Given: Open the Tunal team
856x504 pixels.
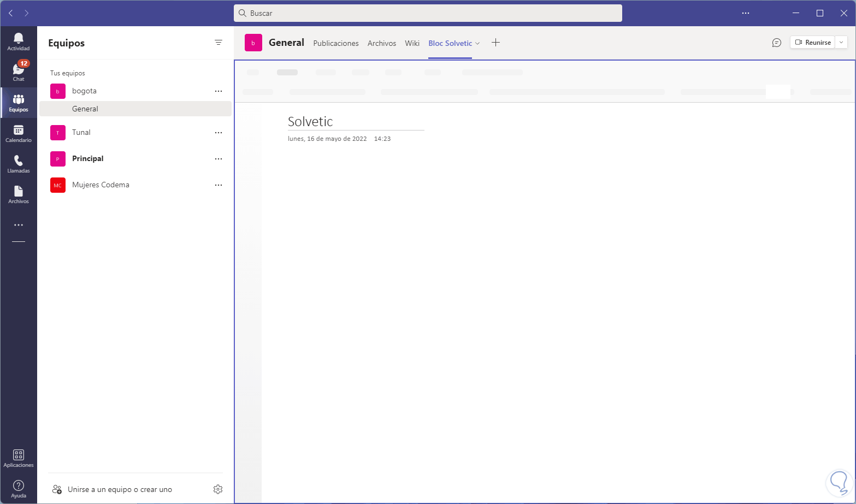Looking at the screenshot, I should [x=81, y=133].
